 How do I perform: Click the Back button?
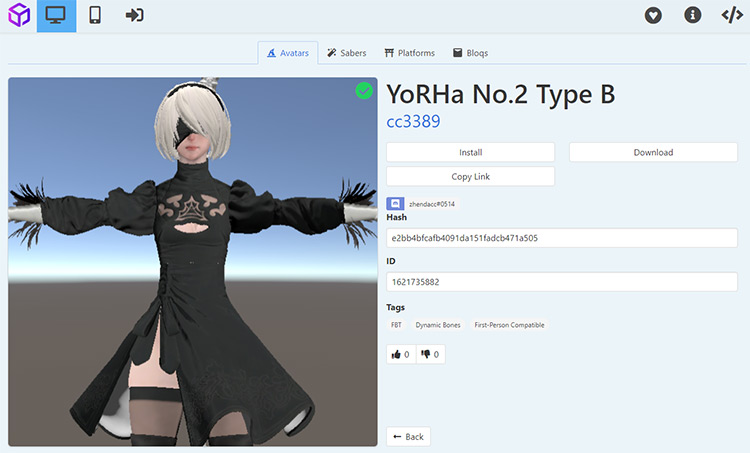tap(408, 437)
